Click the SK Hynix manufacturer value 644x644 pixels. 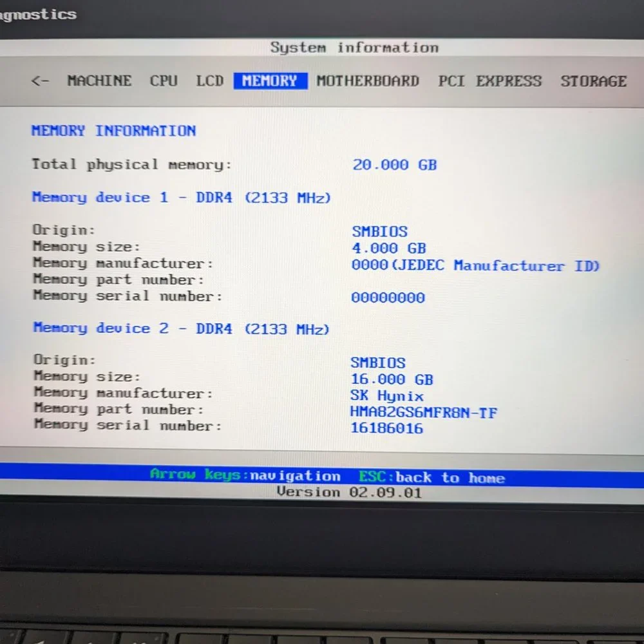[x=387, y=396]
